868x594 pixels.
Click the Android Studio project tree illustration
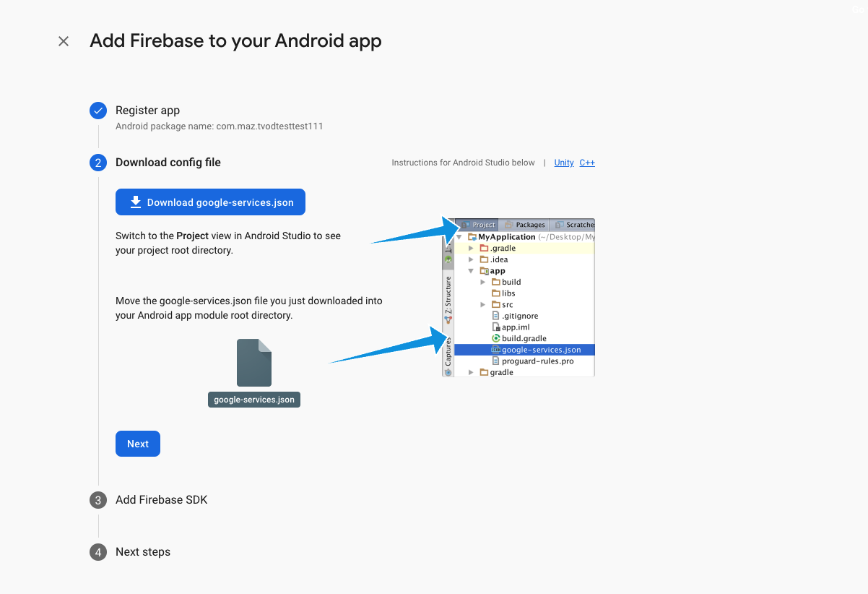518,298
